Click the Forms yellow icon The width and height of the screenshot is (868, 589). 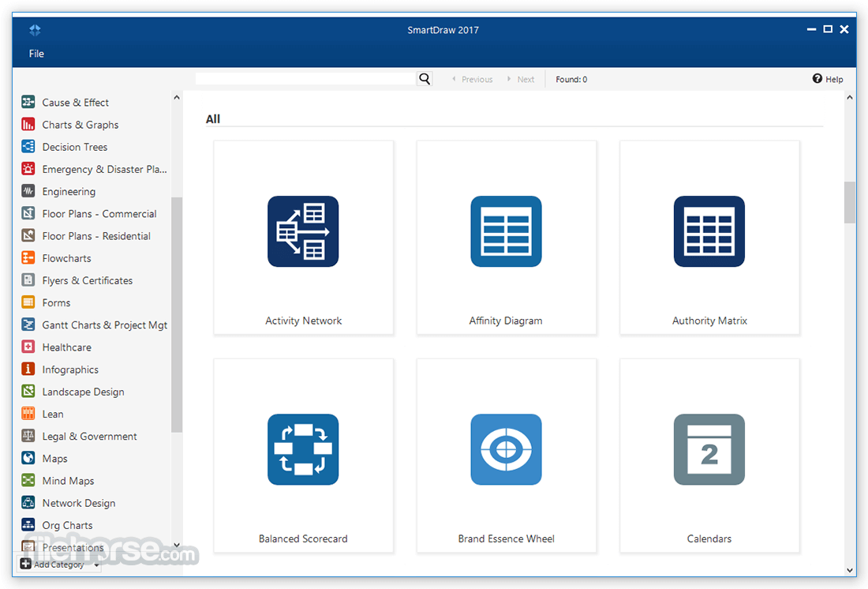[x=28, y=302]
